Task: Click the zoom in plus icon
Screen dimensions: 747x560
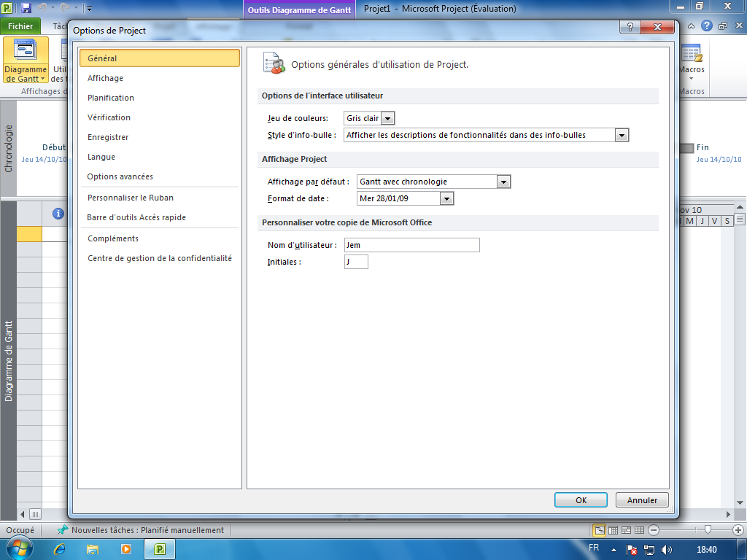Action: click(x=738, y=530)
